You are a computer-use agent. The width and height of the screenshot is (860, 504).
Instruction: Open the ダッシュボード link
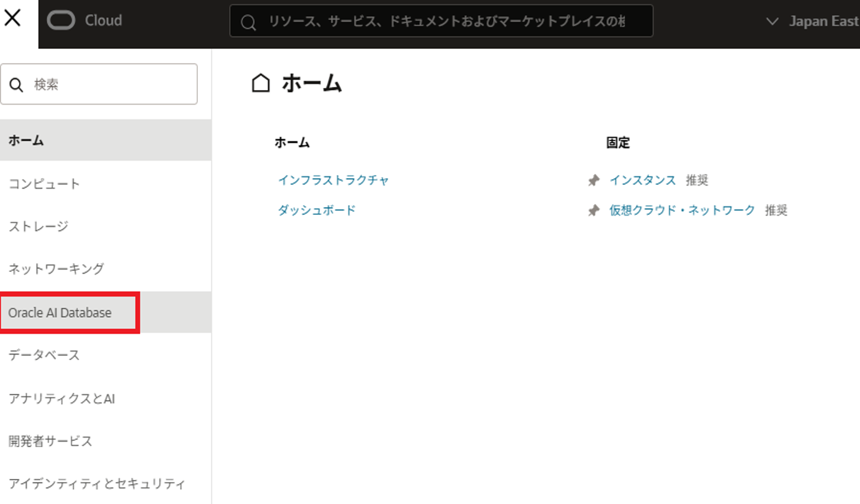(x=317, y=210)
